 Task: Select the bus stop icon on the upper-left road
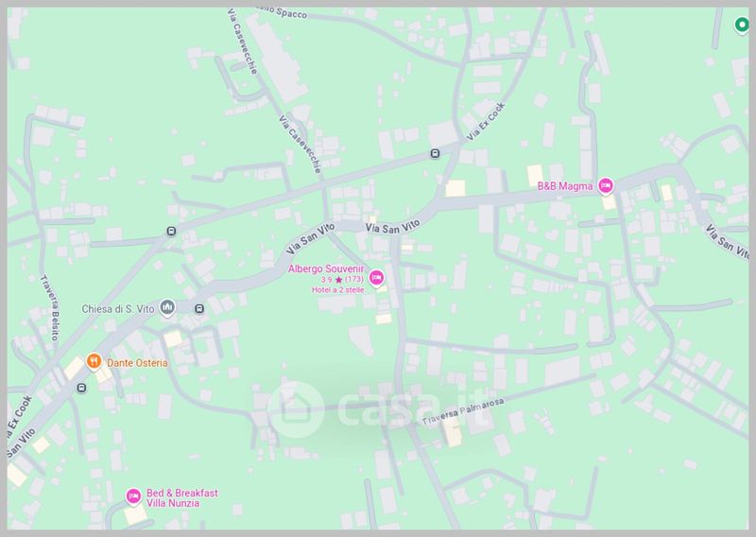pyautogui.click(x=171, y=231)
